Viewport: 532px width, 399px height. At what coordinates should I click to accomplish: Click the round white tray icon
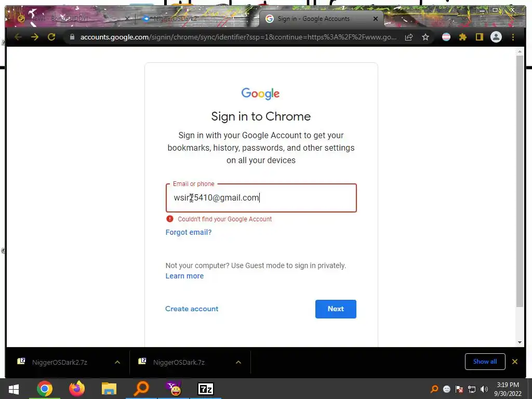(x=446, y=389)
